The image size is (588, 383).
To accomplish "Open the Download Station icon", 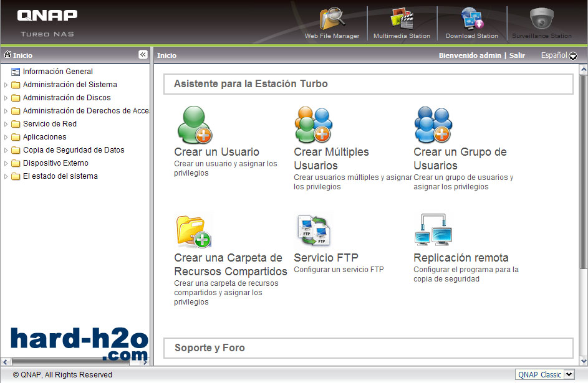I will tap(472, 19).
